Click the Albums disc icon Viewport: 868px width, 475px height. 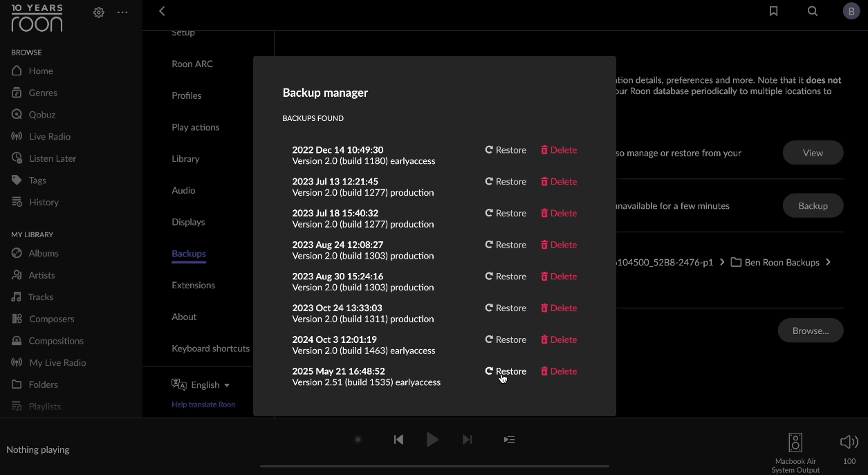(x=17, y=253)
